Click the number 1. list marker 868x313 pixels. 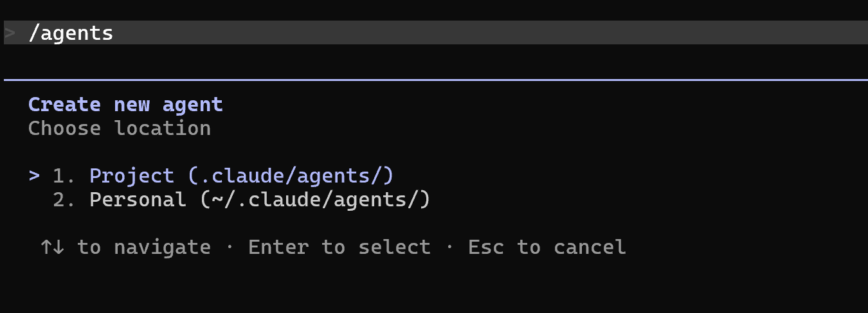click(64, 175)
